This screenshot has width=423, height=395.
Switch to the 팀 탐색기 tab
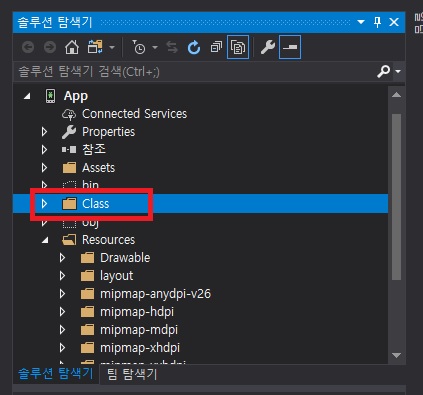click(x=132, y=374)
